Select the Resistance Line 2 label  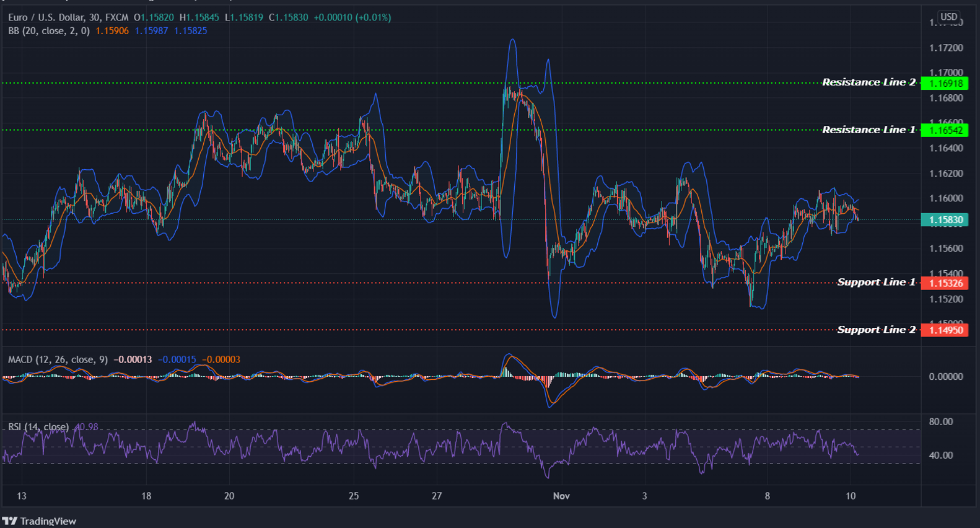(x=868, y=82)
